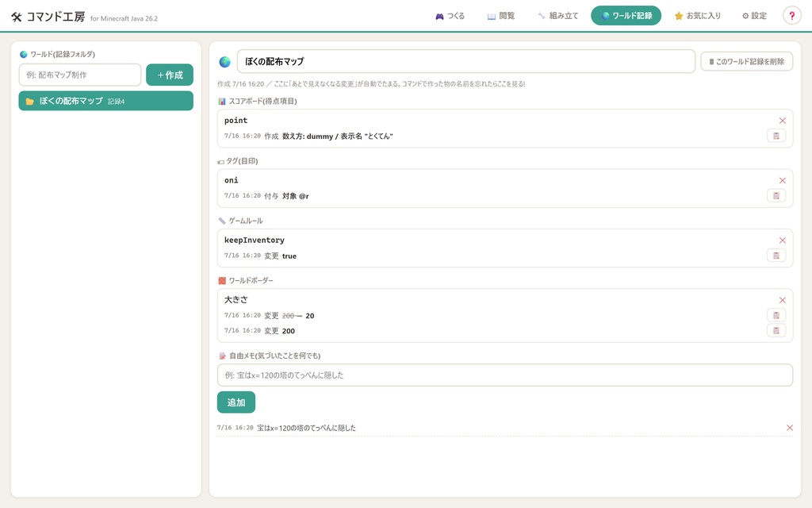Open the 閲覧 tab
The image size is (812, 508).
[x=501, y=16]
